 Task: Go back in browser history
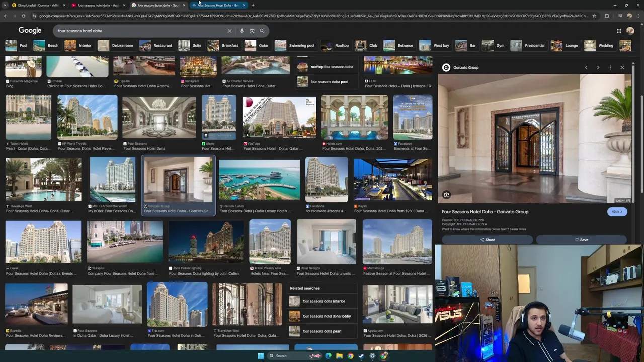[x=5, y=16]
